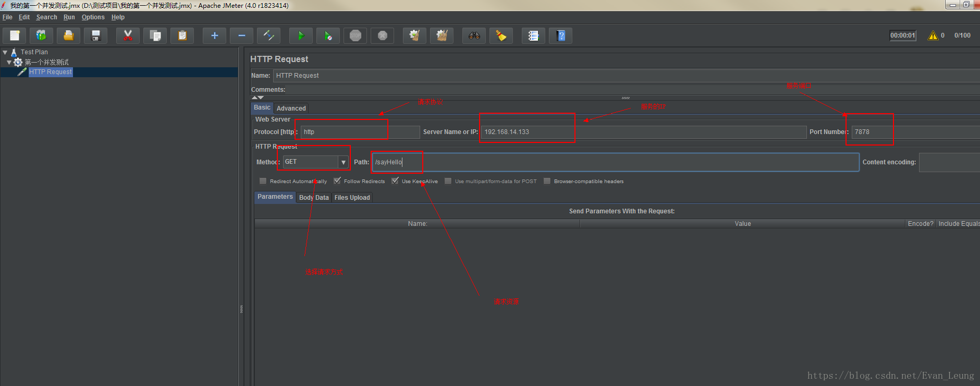Select HTTP Request in the tree
980x386 pixels.
tap(51, 72)
